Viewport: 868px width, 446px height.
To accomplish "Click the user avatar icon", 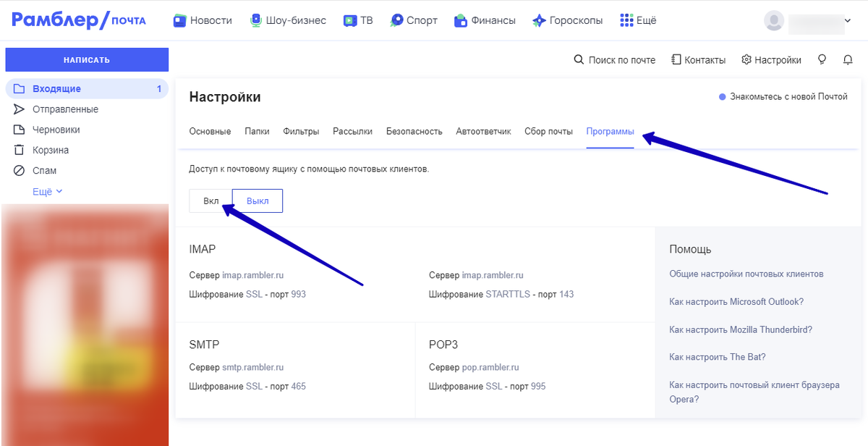I will tap(774, 21).
